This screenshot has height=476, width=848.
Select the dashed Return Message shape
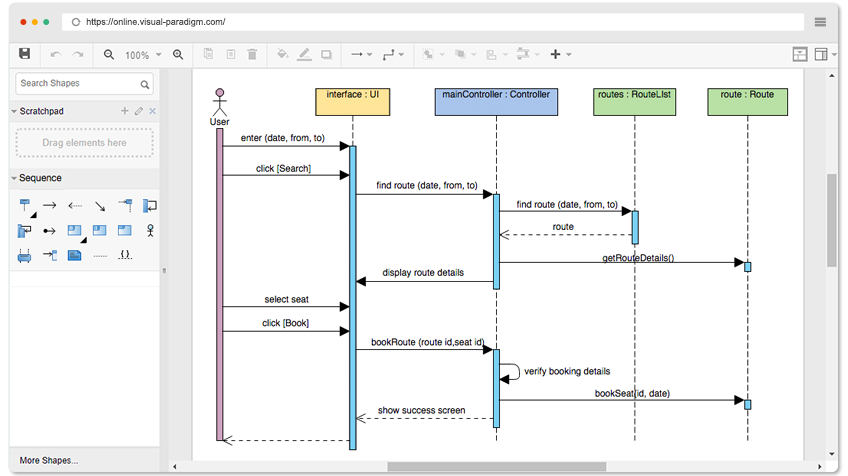click(75, 206)
